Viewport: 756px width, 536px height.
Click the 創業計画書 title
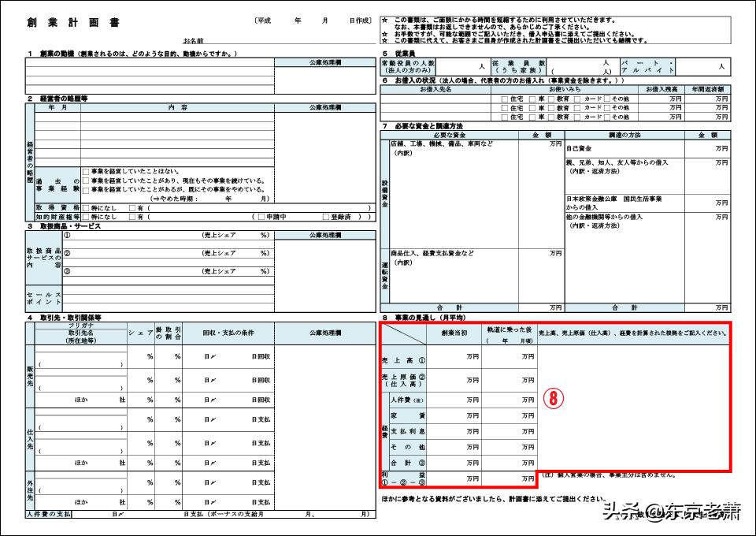pos(73,22)
